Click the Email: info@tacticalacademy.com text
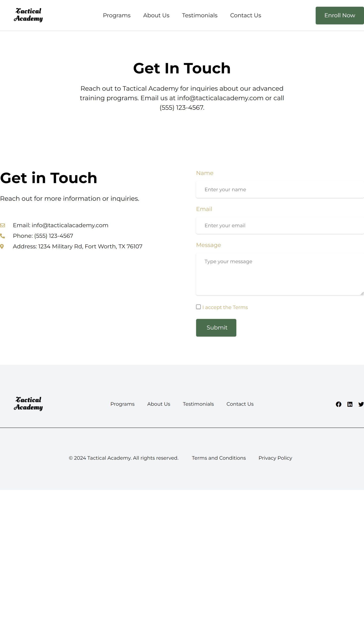 pos(61,225)
